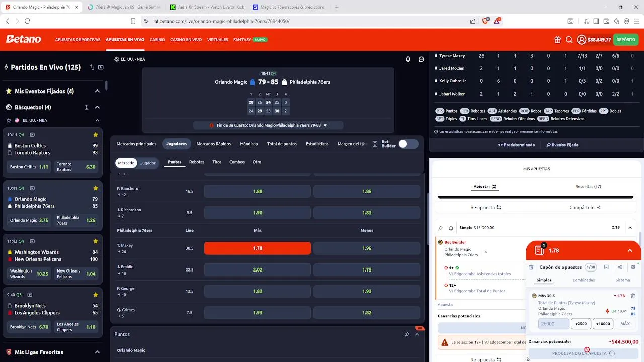Click the live stream icon beside Partidos En Vivo
The image size is (644, 362).
click(x=101, y=67)
